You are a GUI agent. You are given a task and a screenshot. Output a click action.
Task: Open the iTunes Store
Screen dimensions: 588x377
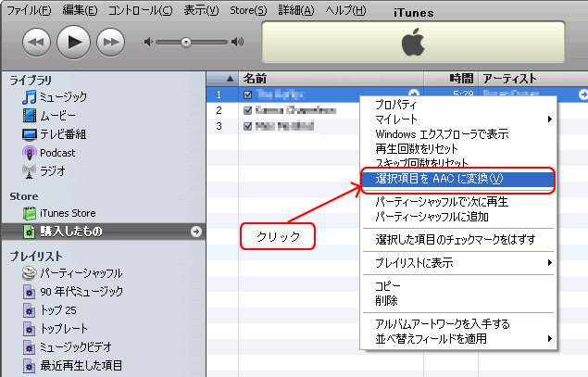click(x=59, y=213)
